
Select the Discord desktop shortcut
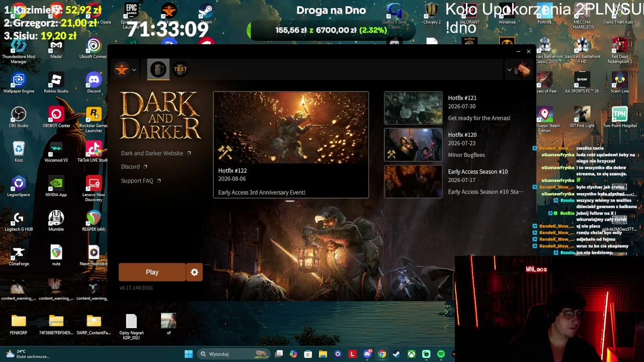(x=94, y=83)
